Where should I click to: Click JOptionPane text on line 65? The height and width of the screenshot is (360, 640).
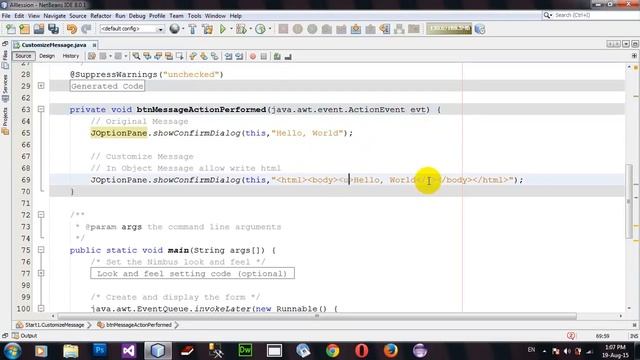click(119, 133)
